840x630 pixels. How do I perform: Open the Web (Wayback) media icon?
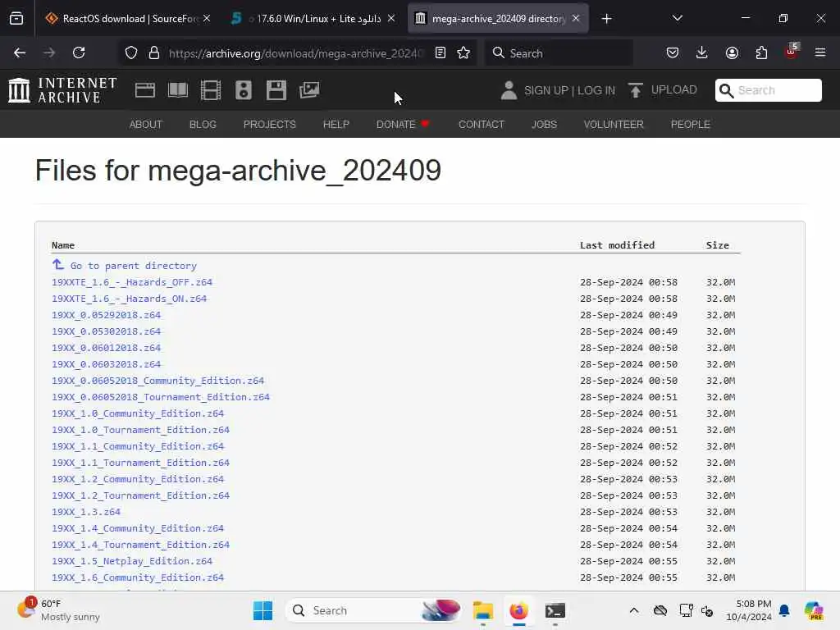click(x=144, y=90)
